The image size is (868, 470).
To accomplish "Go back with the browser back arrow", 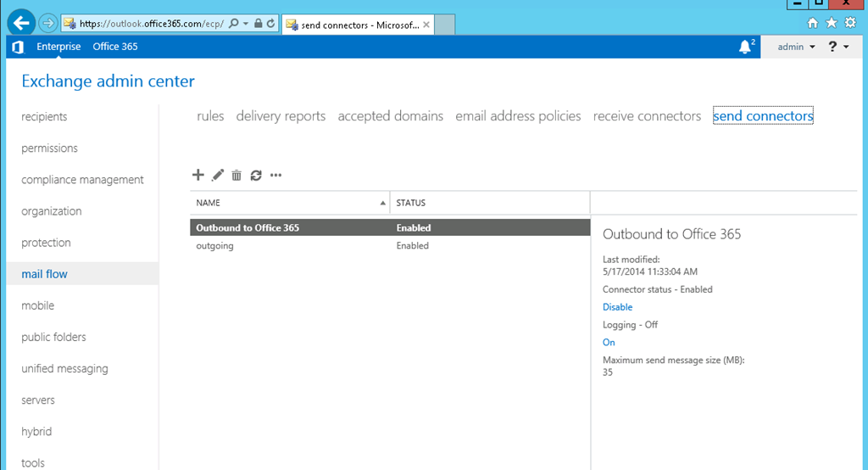I will (x=21, y=23).
